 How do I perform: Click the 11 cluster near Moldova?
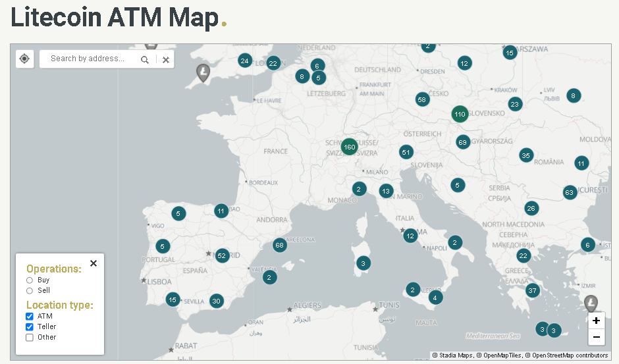point(581,163)
